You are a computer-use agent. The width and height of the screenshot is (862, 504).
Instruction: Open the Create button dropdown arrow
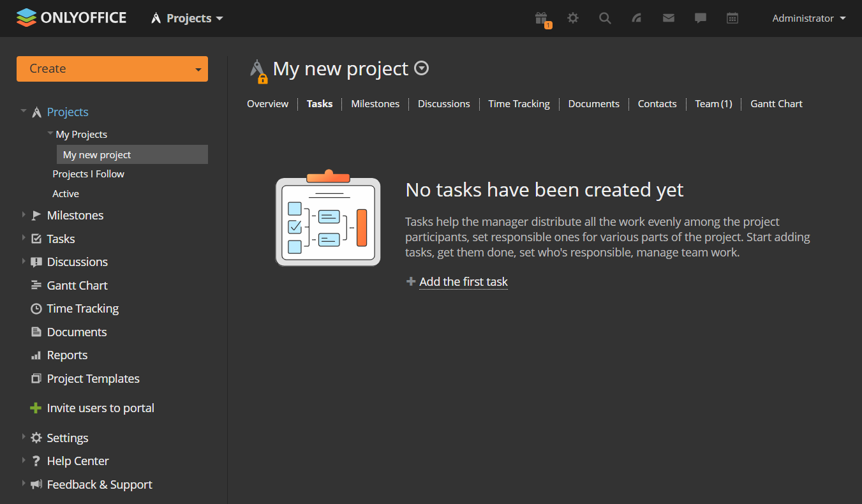click(198, 69)
